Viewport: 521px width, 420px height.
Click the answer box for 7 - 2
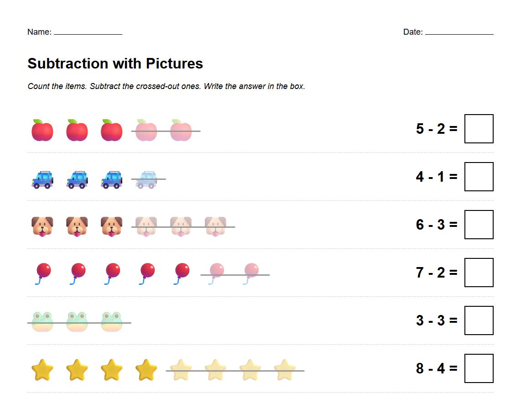(x=479, y=273)
